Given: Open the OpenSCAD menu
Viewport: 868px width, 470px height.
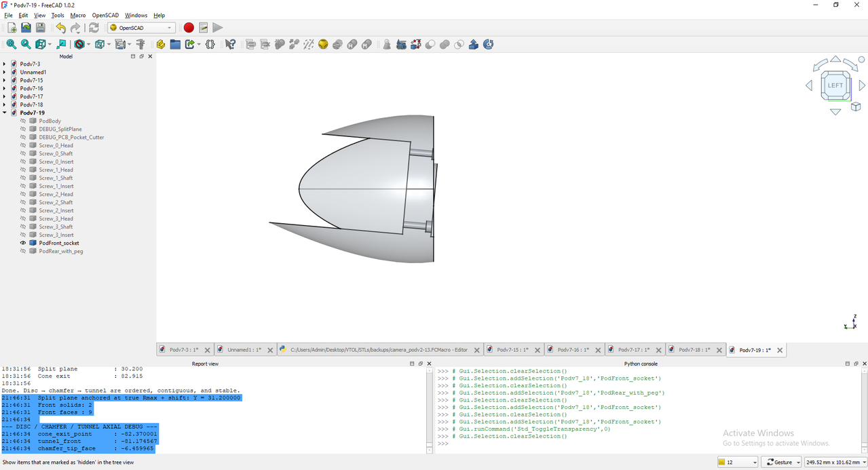Looking at the screenshot, I should [105, 15].
